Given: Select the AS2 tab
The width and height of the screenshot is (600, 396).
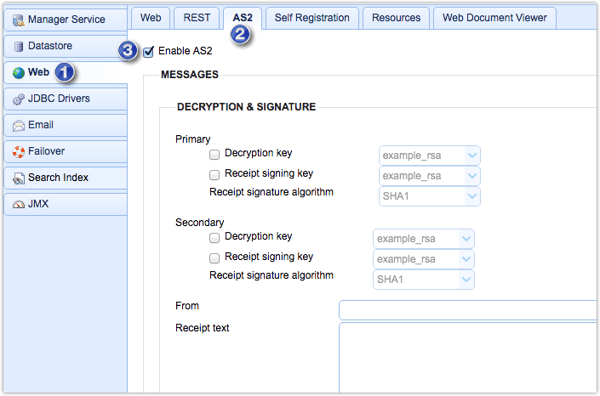Looking at the screenshot, I should tap(243, 18).
